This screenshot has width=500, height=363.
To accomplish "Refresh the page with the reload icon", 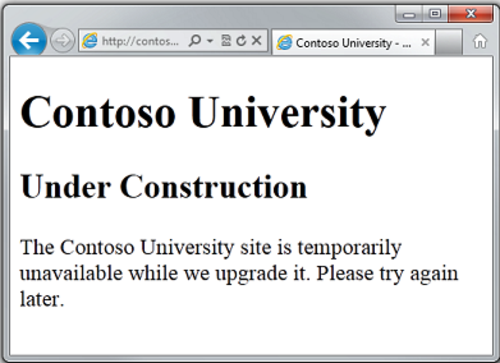I will click(x=241, y=41).
